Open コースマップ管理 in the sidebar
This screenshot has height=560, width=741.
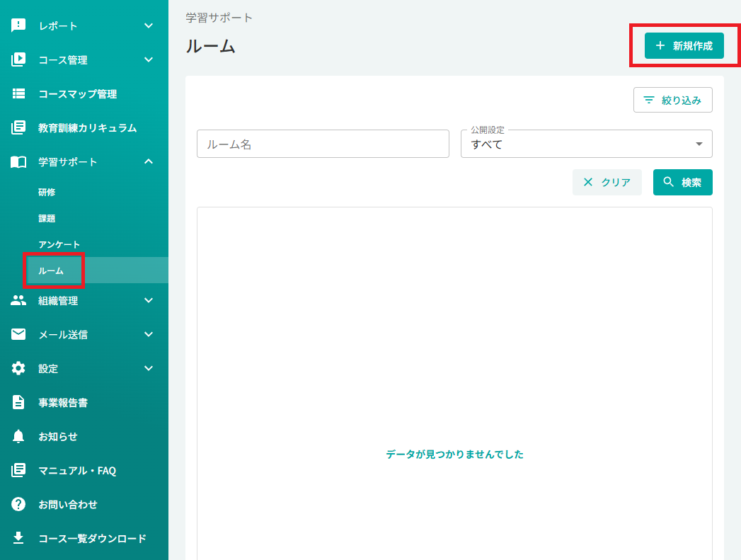point(78,94)
